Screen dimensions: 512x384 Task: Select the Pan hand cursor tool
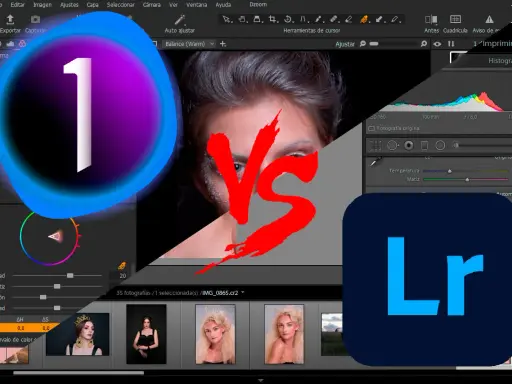(242, 20)
